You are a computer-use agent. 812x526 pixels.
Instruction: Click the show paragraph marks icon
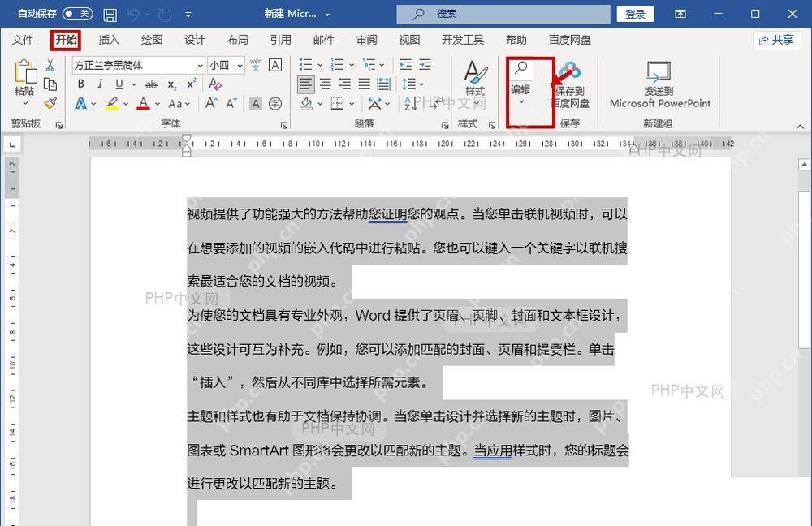point(435,104)
